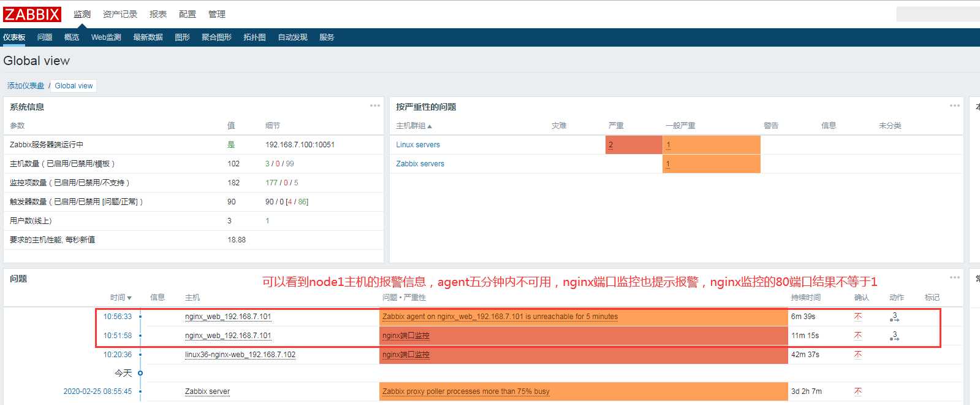The height and width of the screenshot is (405, 980).
Task: Select the 最新数据 submenu tab
Action: pyautogui.click(x=148, y=37)
